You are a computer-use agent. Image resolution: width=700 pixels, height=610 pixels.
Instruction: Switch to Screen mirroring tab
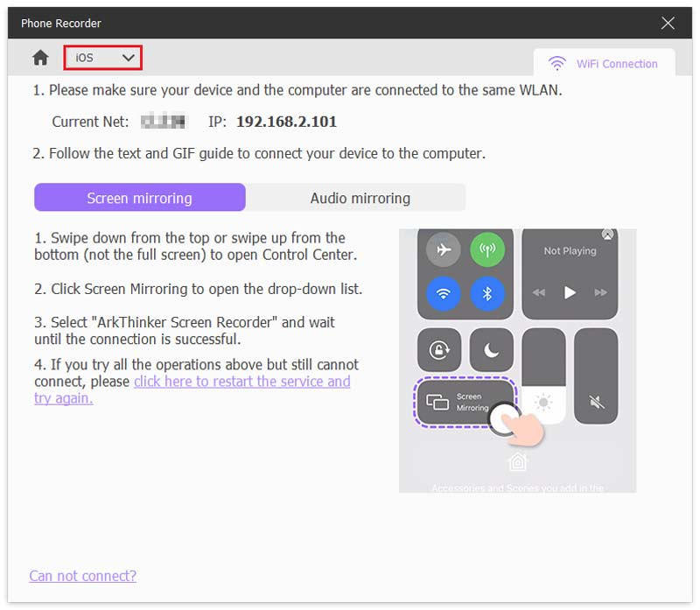click(140, 198)
